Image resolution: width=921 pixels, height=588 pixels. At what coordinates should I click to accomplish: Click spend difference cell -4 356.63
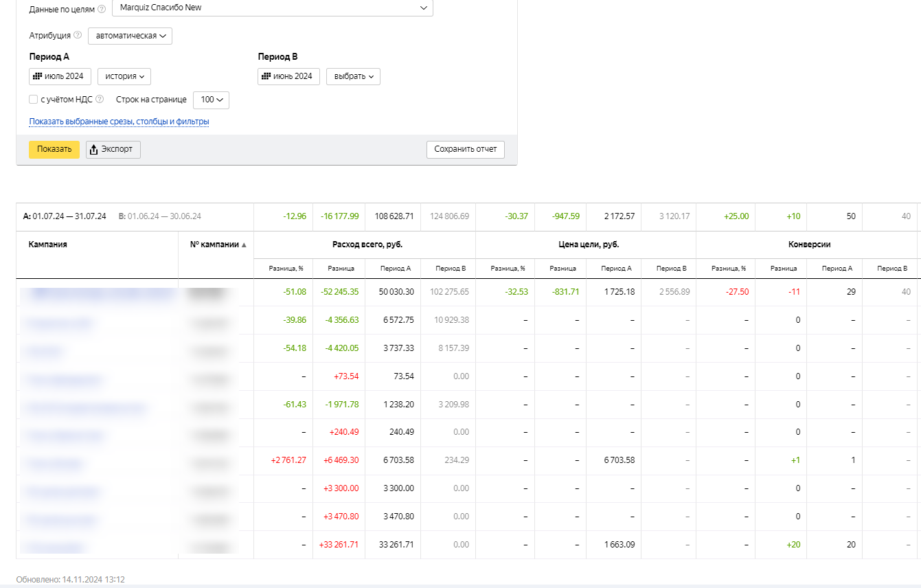tap(342, 320)
